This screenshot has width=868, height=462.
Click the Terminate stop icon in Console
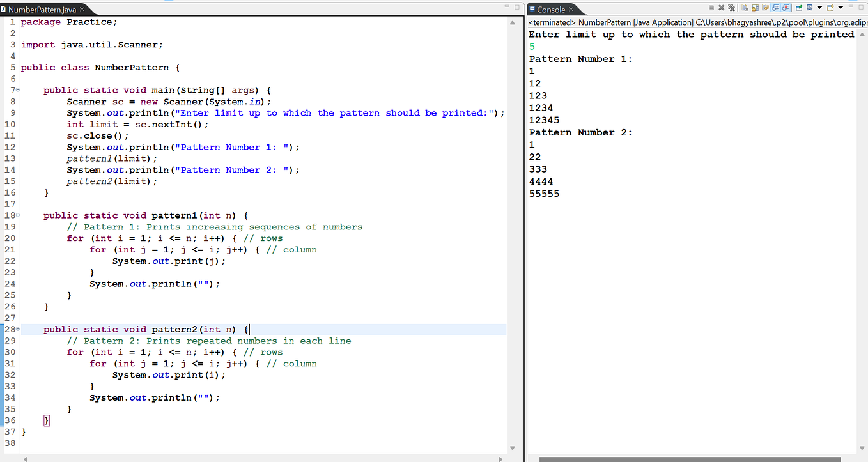tap(711, 8)
